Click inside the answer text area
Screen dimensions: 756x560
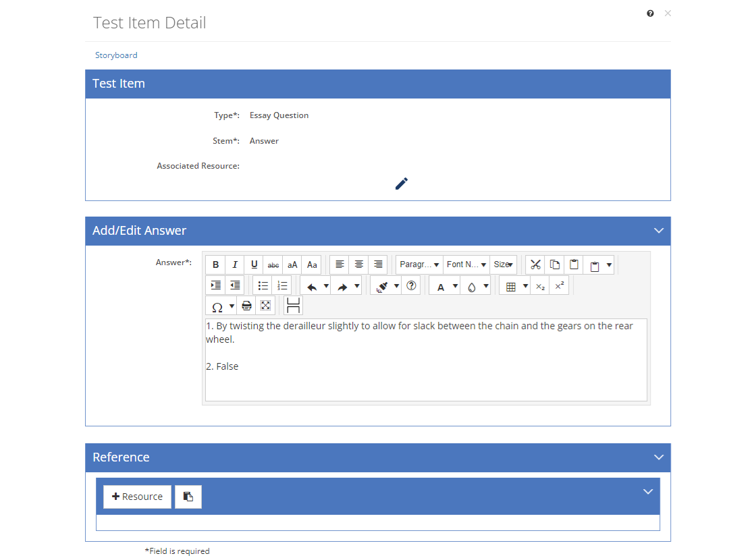coord(426,360)
